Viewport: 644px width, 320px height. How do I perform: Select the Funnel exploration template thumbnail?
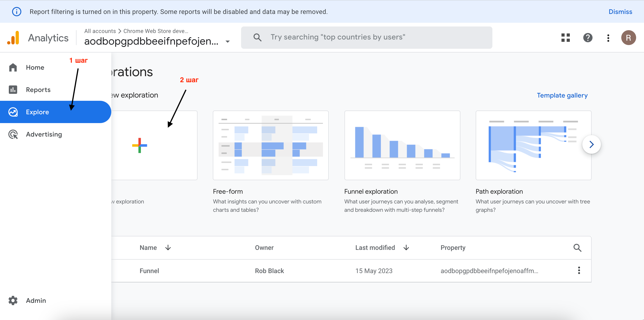tap(402, 145)
